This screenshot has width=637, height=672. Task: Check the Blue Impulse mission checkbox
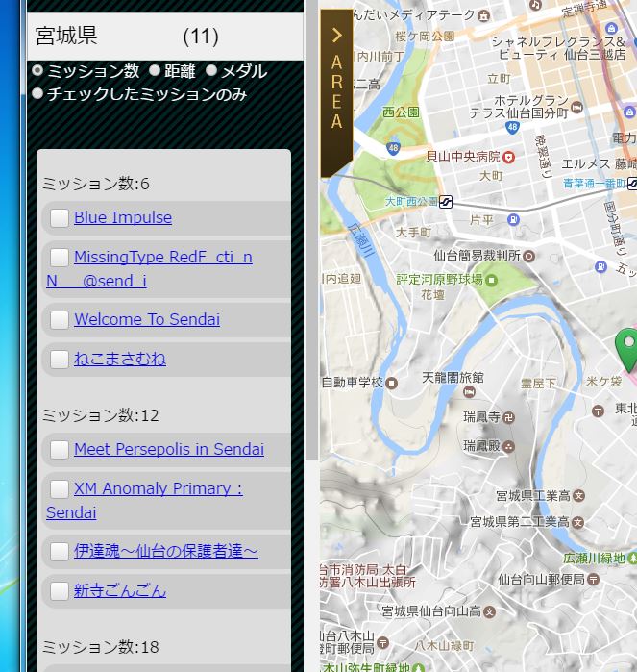pyautogui.click(x=60, y=217)
